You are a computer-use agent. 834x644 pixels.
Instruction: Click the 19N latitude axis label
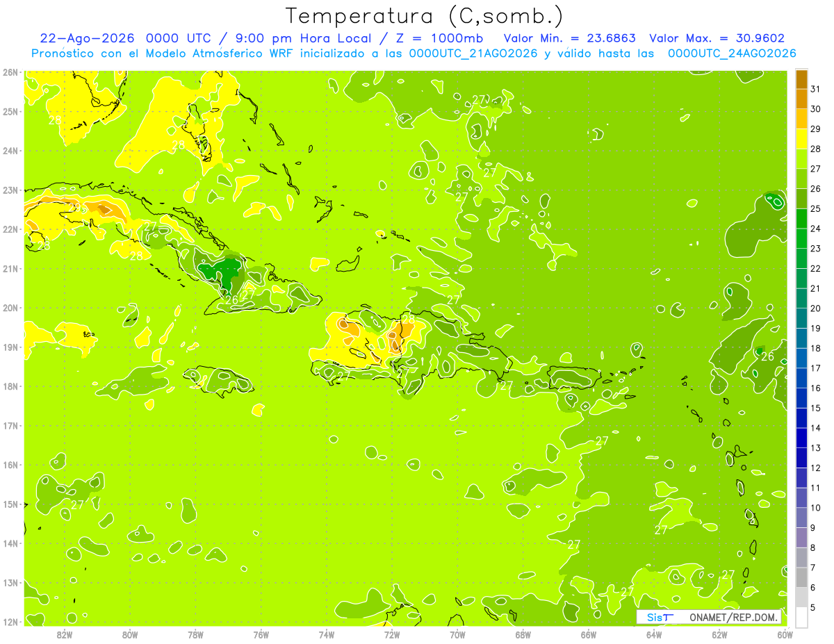tap(10, 347)
